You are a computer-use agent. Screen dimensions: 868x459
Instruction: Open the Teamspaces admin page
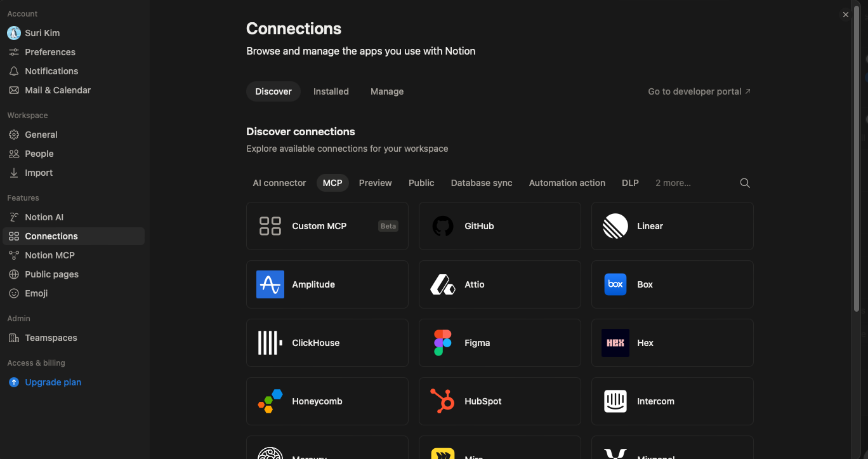[x=74, y=338]
